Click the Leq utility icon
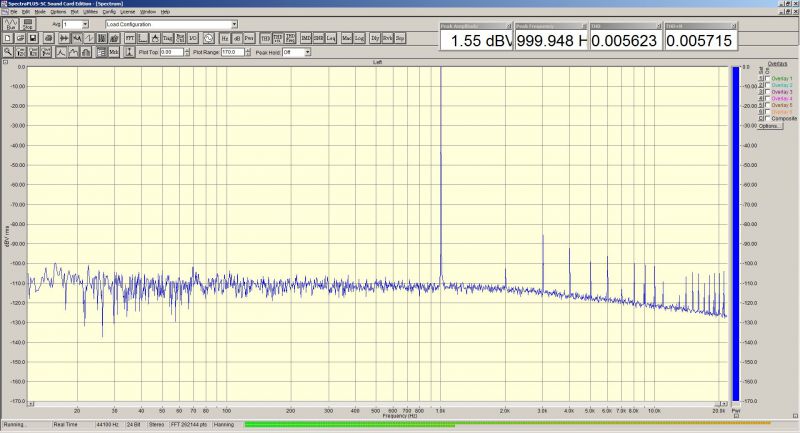The image size is (800, 433). (x=331, y=38)
